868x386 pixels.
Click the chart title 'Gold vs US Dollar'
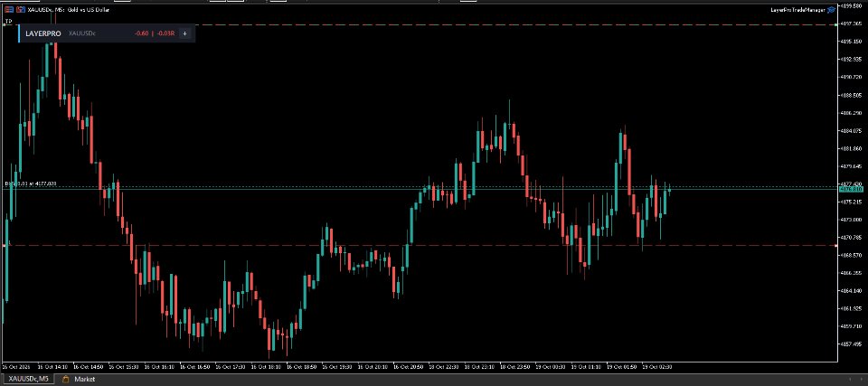89,9
